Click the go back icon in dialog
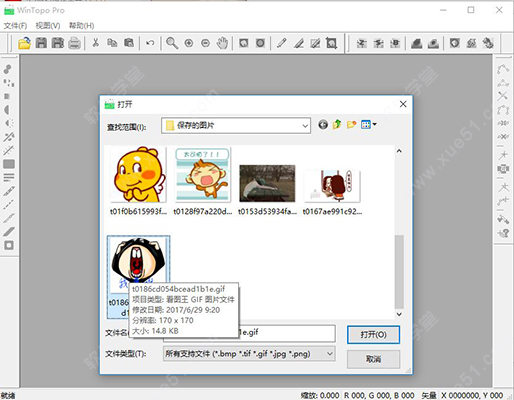This screenshot has height=400, width=514. point(323,125)
